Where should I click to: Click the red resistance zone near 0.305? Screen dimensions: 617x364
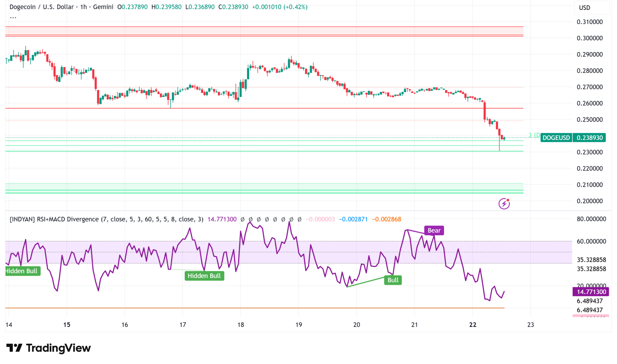[241, 31]
